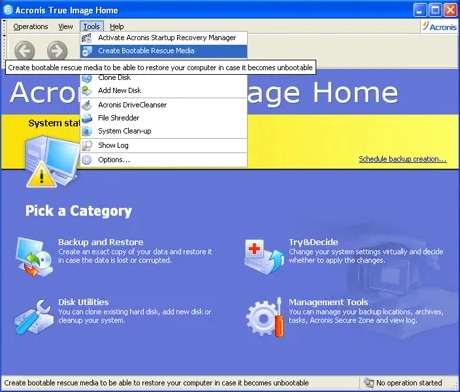Click the status bar operation icon
460x392 pixels.
point(369,383)
